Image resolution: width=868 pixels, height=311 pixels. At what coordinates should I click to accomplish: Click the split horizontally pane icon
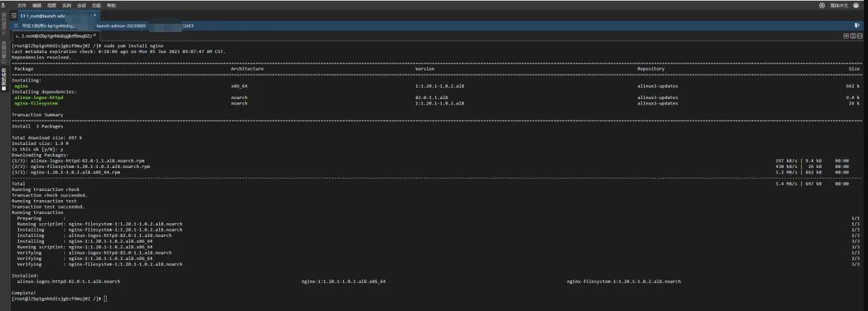click(859, 36)
